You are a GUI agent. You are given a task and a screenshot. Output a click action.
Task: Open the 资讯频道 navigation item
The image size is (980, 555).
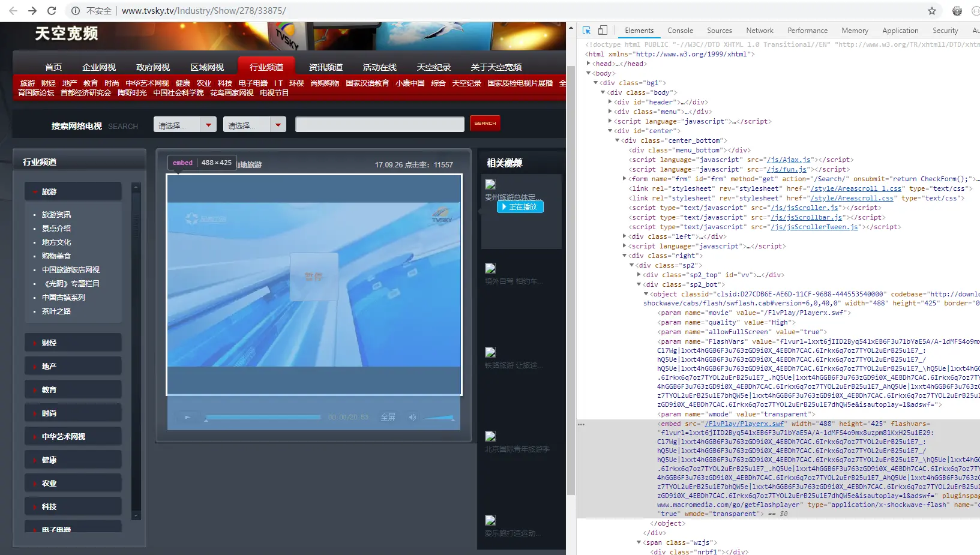pos(326,67)
